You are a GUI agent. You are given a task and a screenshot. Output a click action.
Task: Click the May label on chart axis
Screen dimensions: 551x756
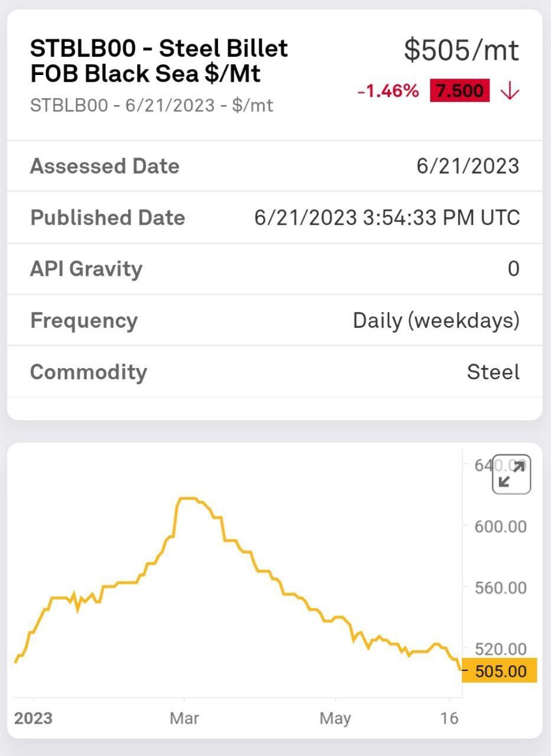tap(335, 719)
